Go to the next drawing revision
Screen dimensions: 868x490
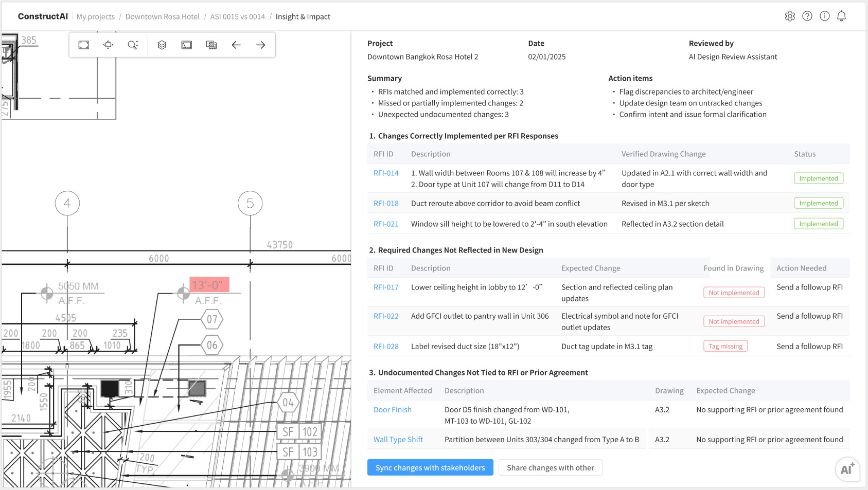click(x=261, y=45)
